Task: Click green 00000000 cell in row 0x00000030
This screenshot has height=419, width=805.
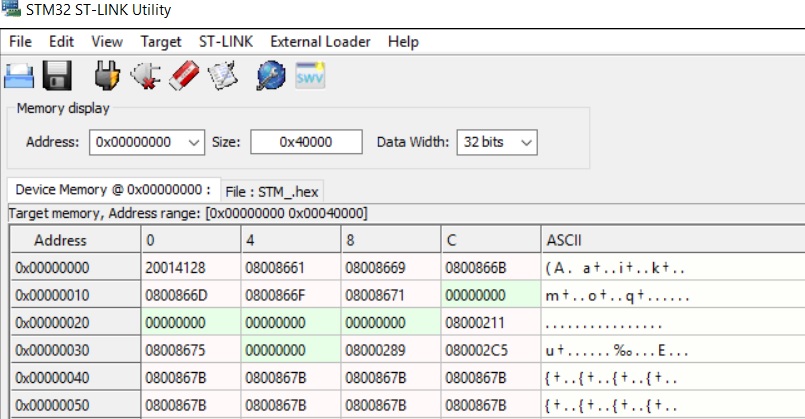Action: [x=291, y=350]
